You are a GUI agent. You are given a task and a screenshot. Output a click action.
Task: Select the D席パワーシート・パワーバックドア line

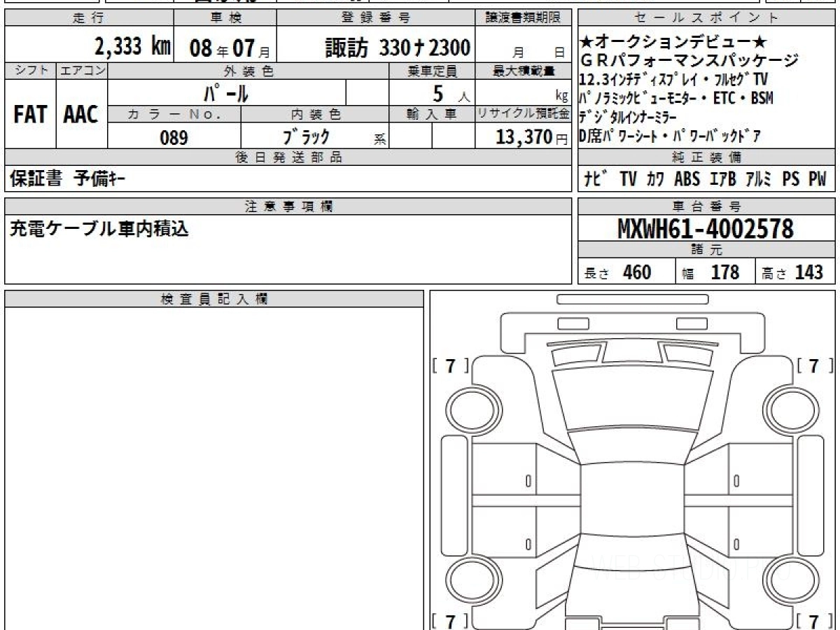tap(671, 135)
